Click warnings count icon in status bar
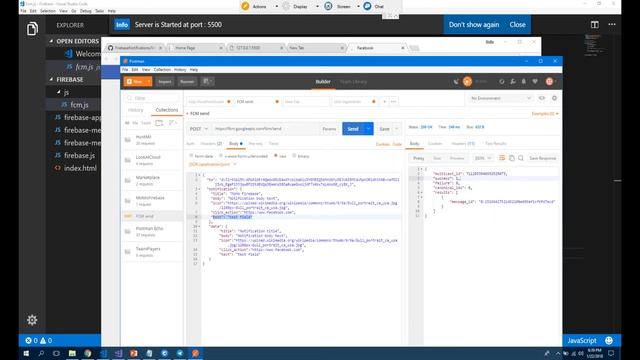The width and height of the screenshot is (640, 360). (43, 340)
